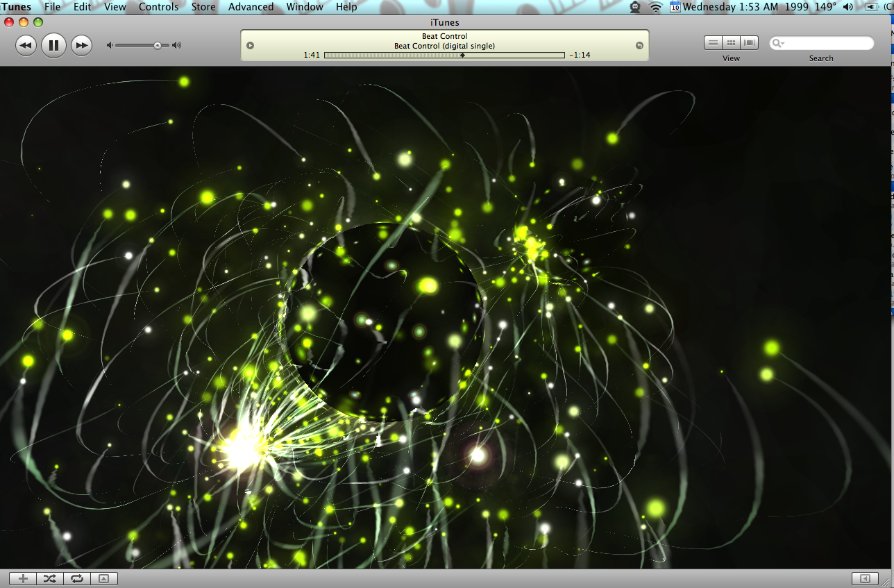Open the Edit menu
This screenshot has width=894, height=588.
coord(83,7)
